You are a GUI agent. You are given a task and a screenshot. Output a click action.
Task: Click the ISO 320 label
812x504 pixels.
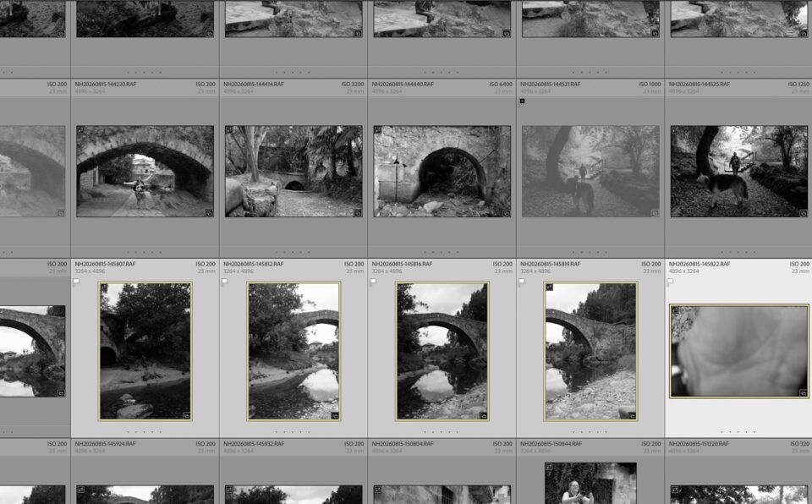[x=799, y=444]
